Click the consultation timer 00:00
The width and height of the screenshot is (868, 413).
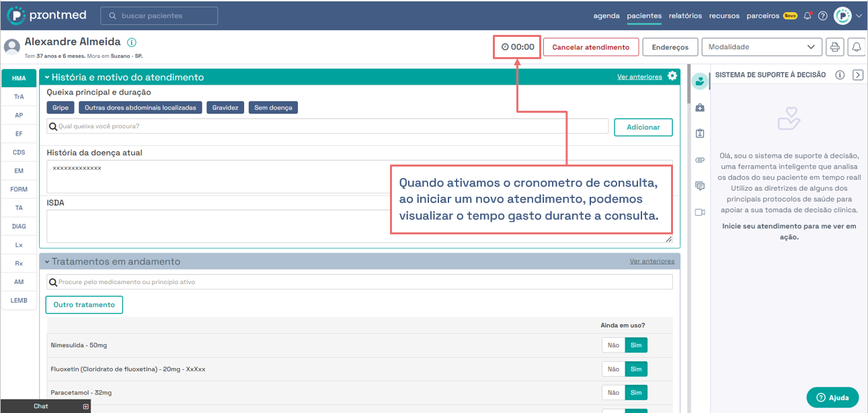[517, 47]
